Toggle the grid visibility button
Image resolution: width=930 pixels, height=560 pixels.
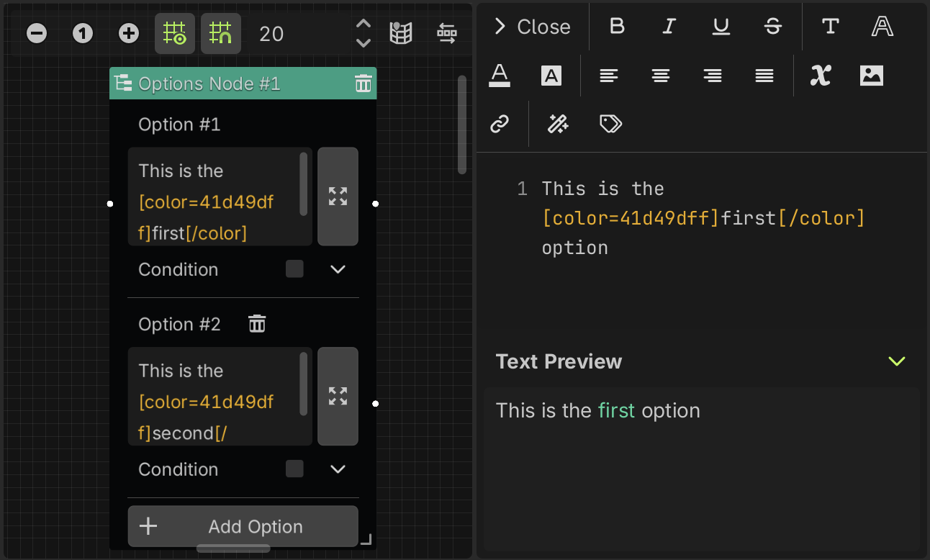coord(175,33)
